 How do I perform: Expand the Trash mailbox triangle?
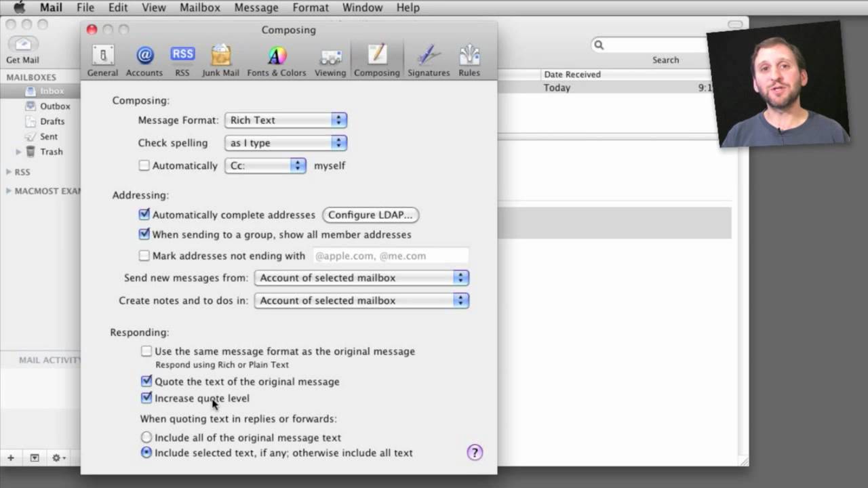(x=19, y=152)
